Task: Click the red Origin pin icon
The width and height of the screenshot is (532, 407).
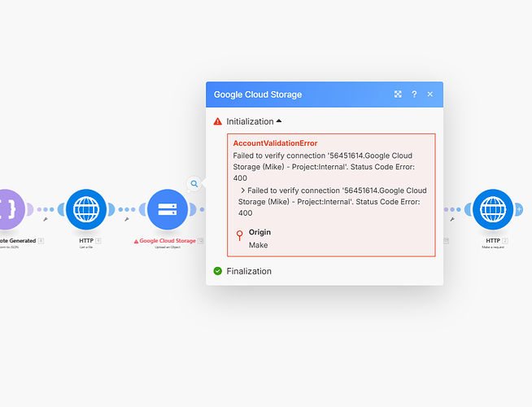Action: pyautogui.click(x=239, y=235)
